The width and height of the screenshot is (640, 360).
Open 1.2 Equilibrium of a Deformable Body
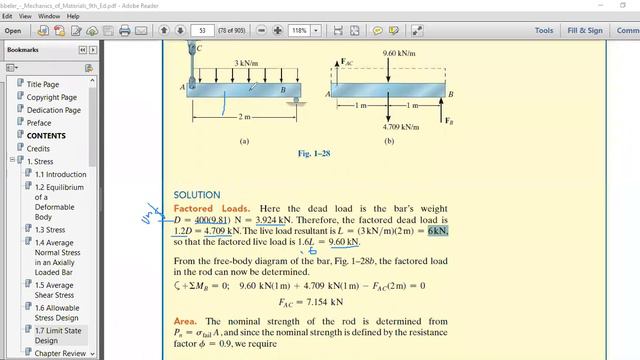[59, 202]
